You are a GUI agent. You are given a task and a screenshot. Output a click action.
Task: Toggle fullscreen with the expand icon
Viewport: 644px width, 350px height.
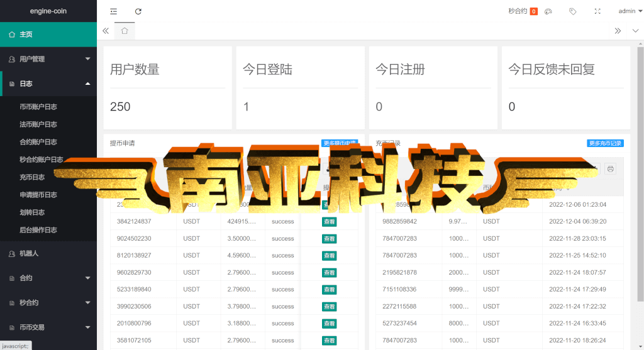coord(597,11)
